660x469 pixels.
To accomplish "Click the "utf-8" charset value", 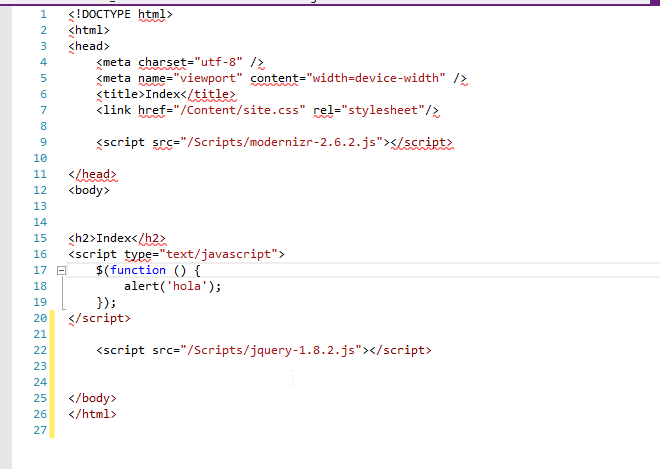I will 218,62.
